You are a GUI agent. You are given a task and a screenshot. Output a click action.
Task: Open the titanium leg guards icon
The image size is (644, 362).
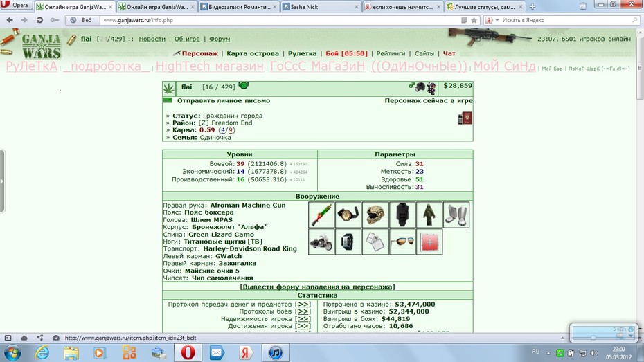click(456, 215)
